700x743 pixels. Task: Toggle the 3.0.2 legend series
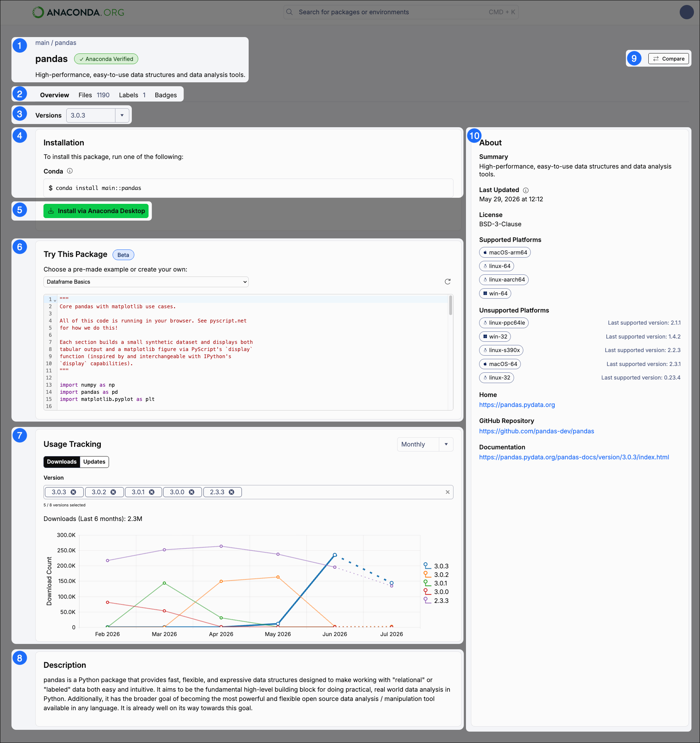[x=436, y=575]
